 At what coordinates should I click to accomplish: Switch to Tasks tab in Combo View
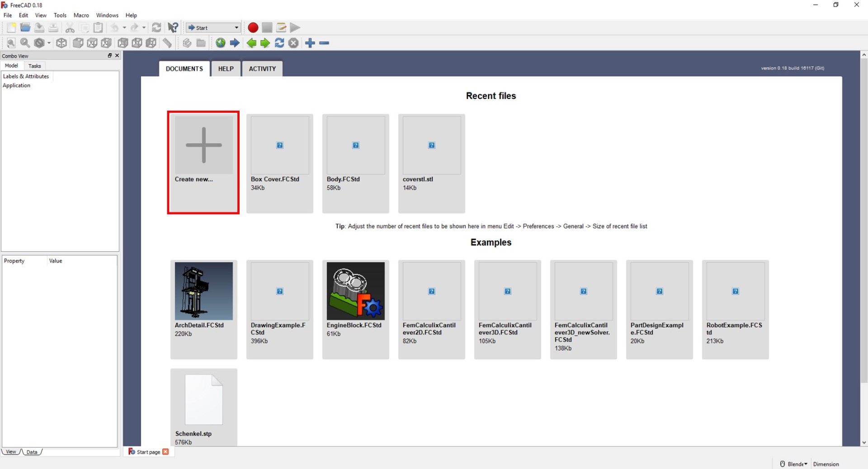click(35, 66)
